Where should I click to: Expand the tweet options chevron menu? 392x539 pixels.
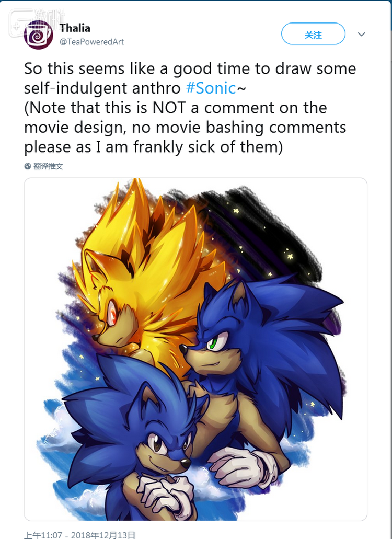362,35
